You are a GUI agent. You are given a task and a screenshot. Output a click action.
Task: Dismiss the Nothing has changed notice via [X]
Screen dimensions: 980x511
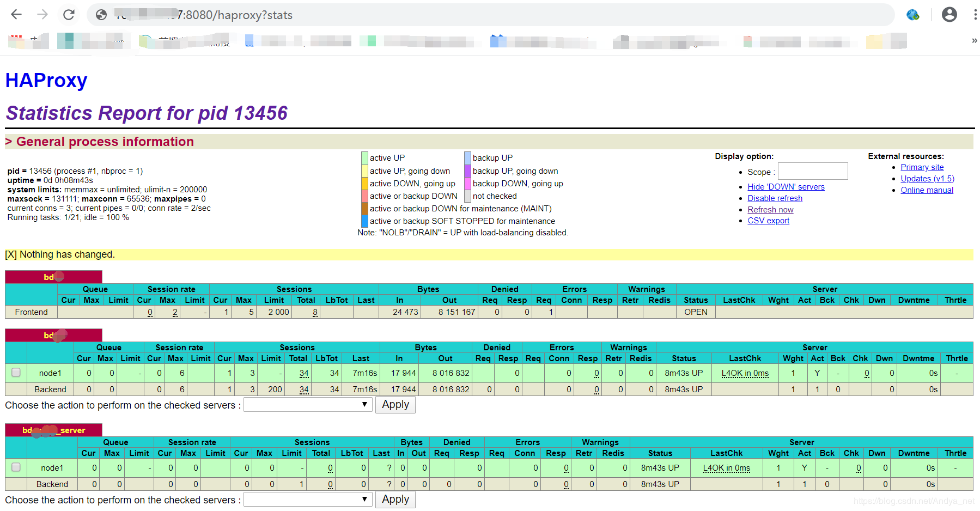tap(11, 254)
